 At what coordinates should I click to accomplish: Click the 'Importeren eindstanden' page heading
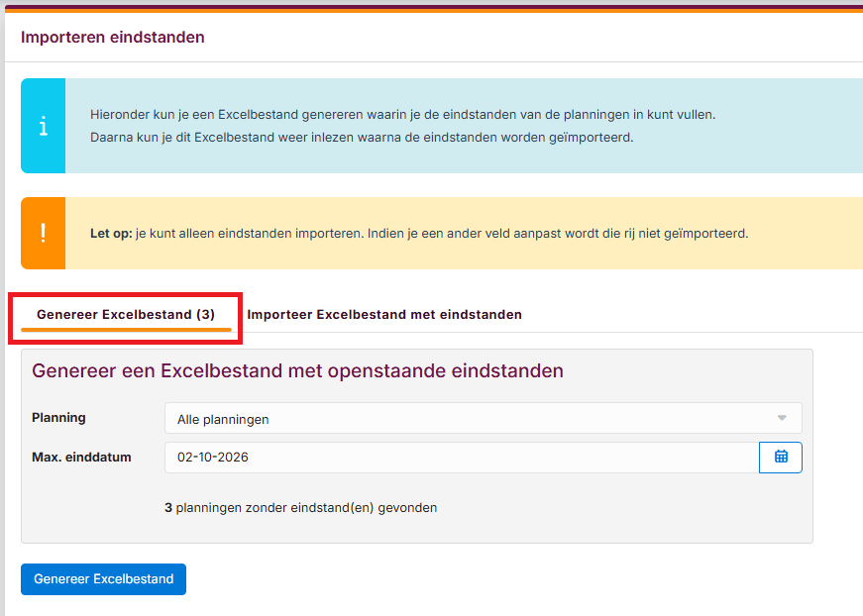[113, 37]
